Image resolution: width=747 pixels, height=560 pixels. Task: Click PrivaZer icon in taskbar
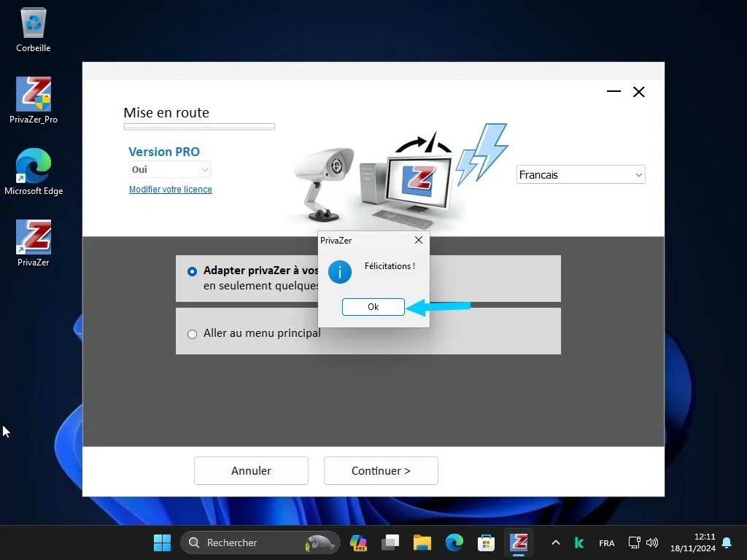(519, 542)
